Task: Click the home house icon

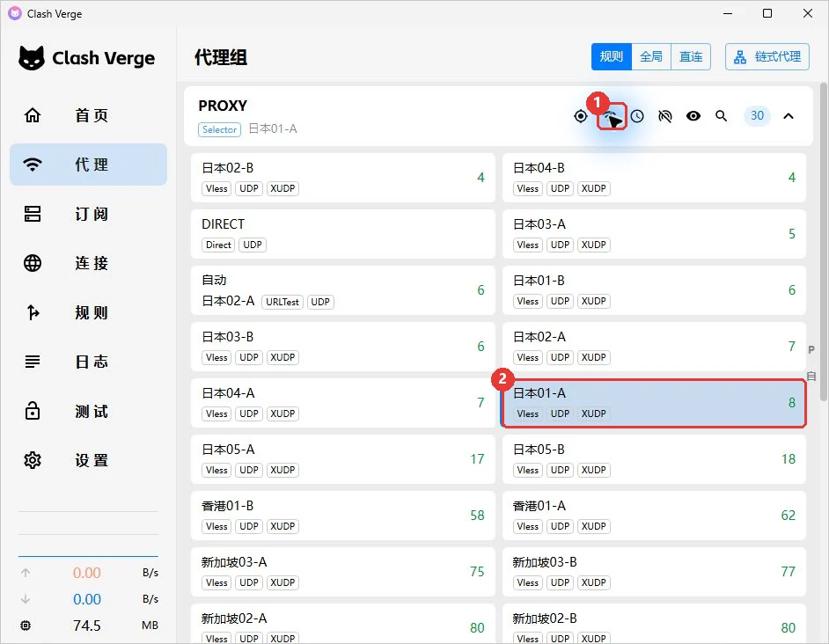Action: pyautogui.click(x=33, y=114)
